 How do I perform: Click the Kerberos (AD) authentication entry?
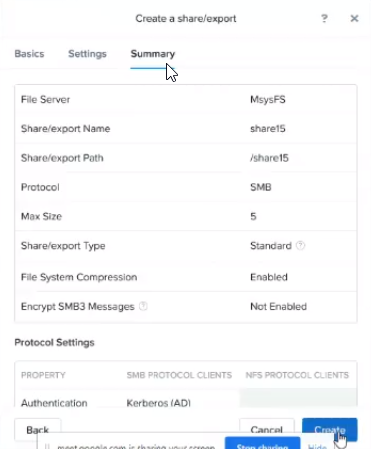[159, 403]
